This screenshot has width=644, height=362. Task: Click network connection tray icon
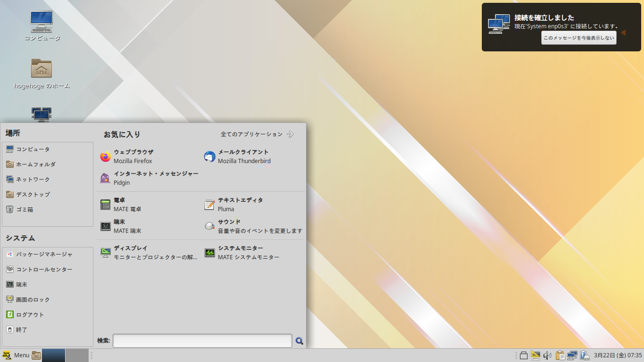572,355
